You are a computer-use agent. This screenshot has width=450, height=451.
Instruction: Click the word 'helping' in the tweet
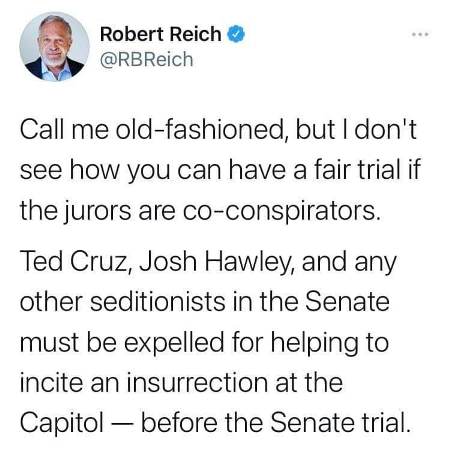pyautogui.click(x=315, y=342)
